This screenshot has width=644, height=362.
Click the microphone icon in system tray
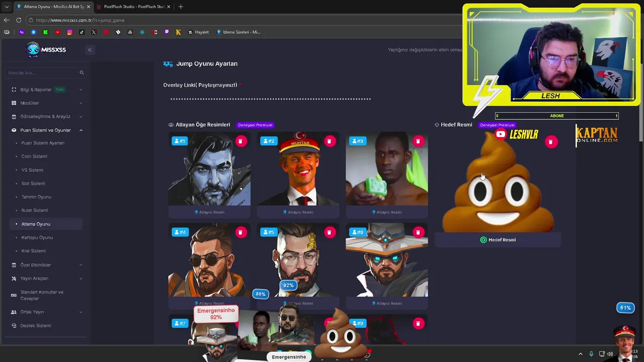(x=591, y=354)
